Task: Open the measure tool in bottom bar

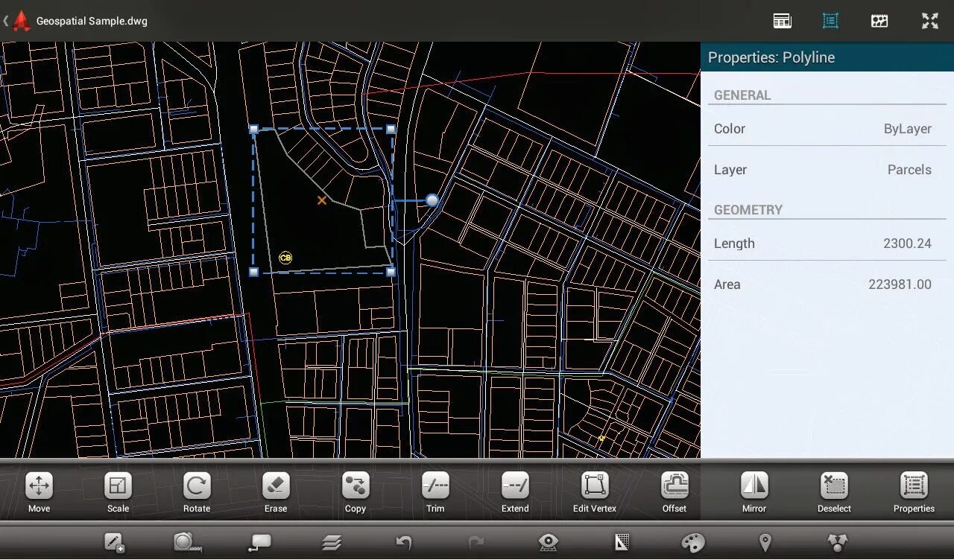Action: pos(187,542)
